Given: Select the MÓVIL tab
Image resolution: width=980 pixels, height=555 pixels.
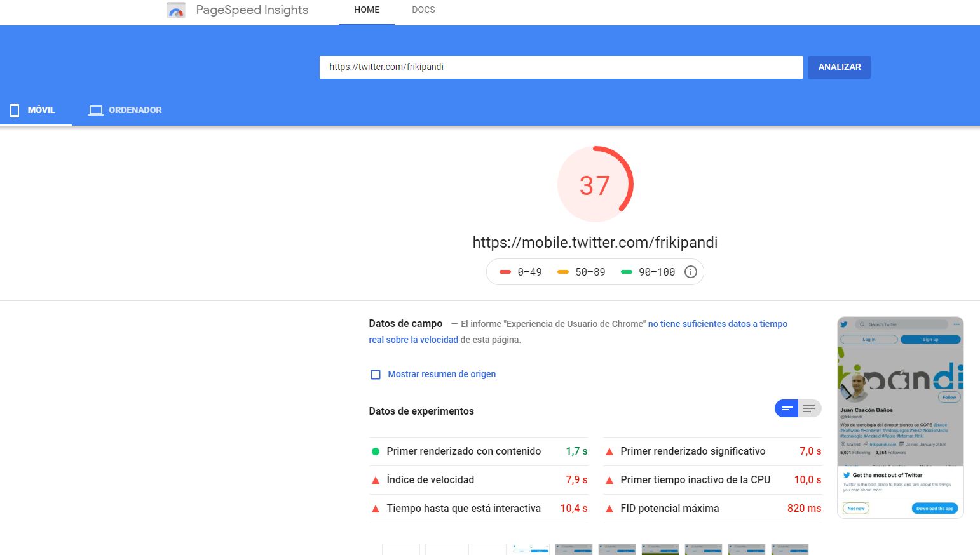Looking at the screenshot, I should click(x=36, y=110).
